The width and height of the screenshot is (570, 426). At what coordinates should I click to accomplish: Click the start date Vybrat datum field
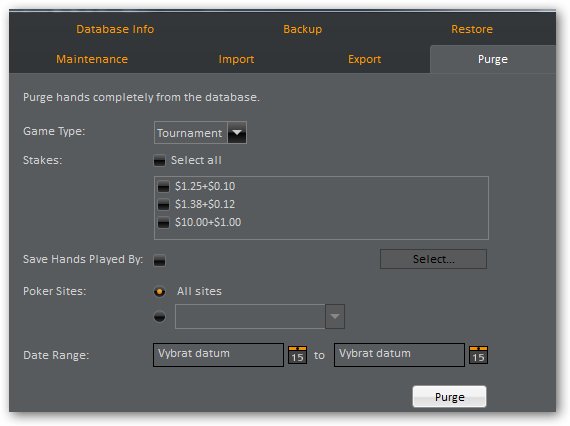tap(218, 355)
